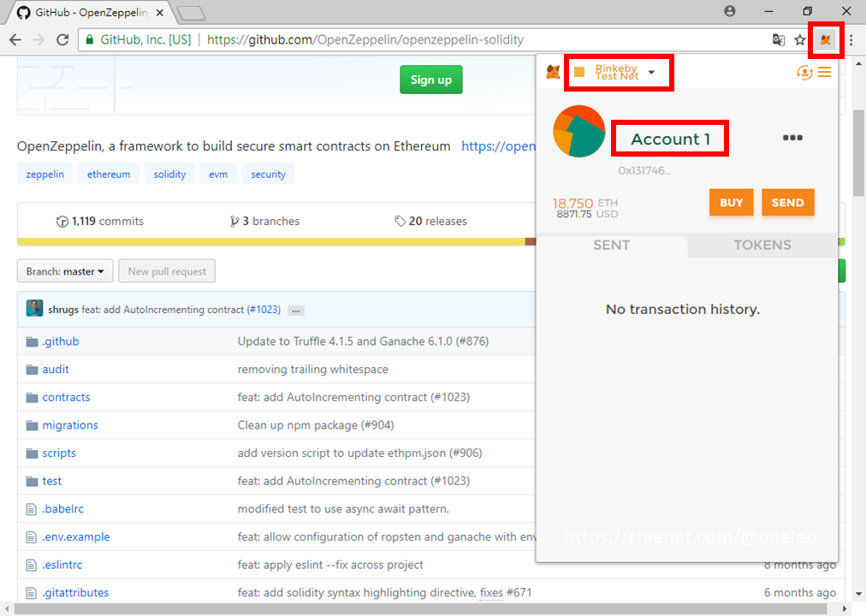The image size is (866, 616).
Task: Click the New pull request button
Action: pos(167,271)
